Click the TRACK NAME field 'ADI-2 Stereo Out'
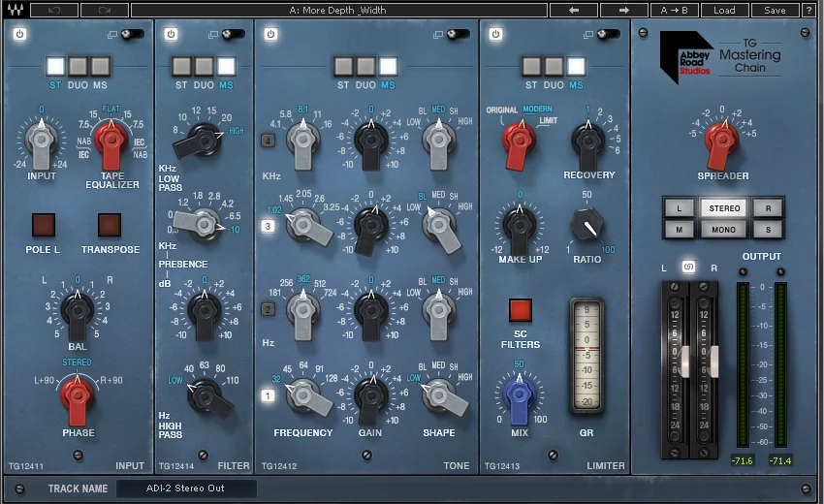This screenshot has width=824, height=504. click(x=186, y=488)
